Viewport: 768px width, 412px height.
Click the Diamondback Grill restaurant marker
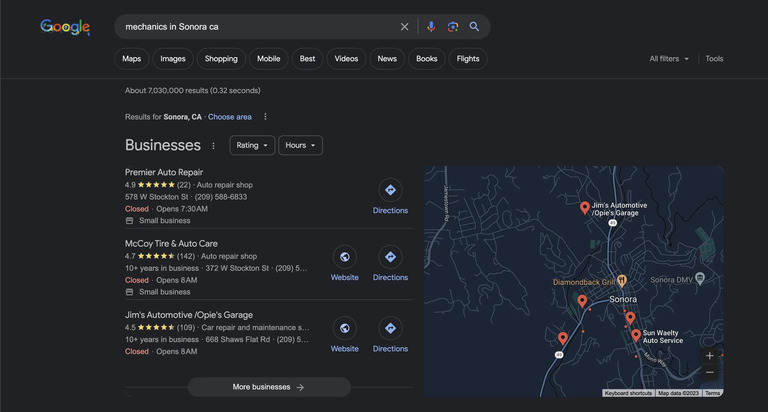(622, 281)
